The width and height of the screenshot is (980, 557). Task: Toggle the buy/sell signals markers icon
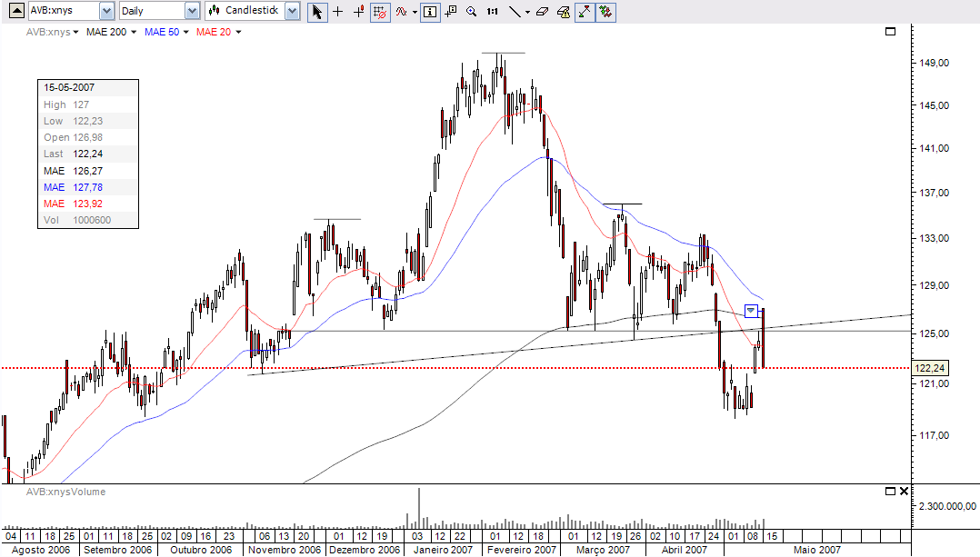(x=605, y=11)
